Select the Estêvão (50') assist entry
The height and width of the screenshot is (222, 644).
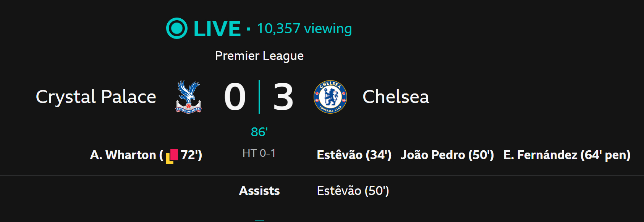coord(353,191)
